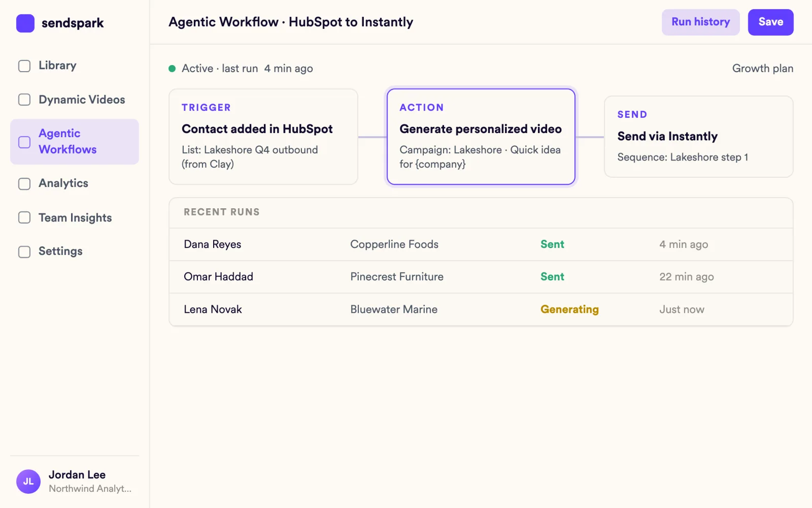The height and width of the screenshot is (508, 812).
Task: Click the Dynamic Videos sidebar icon
Action: coord(24,100)
